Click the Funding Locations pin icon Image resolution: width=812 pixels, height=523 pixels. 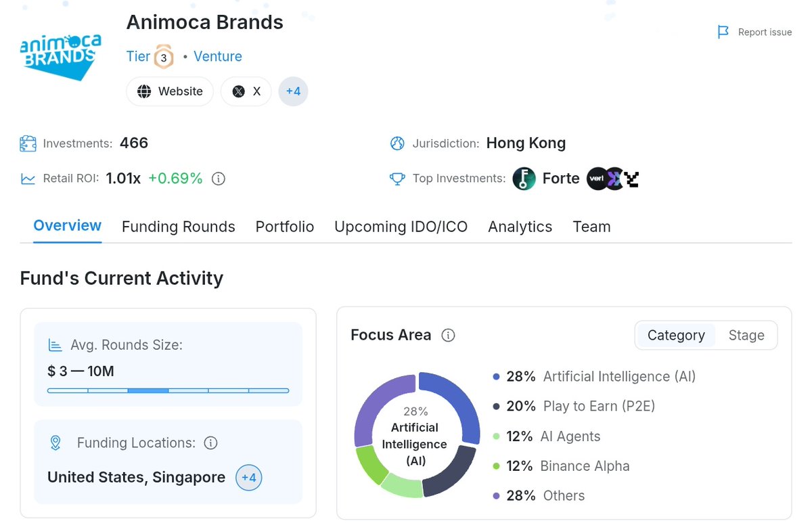(x=55, y=443)
